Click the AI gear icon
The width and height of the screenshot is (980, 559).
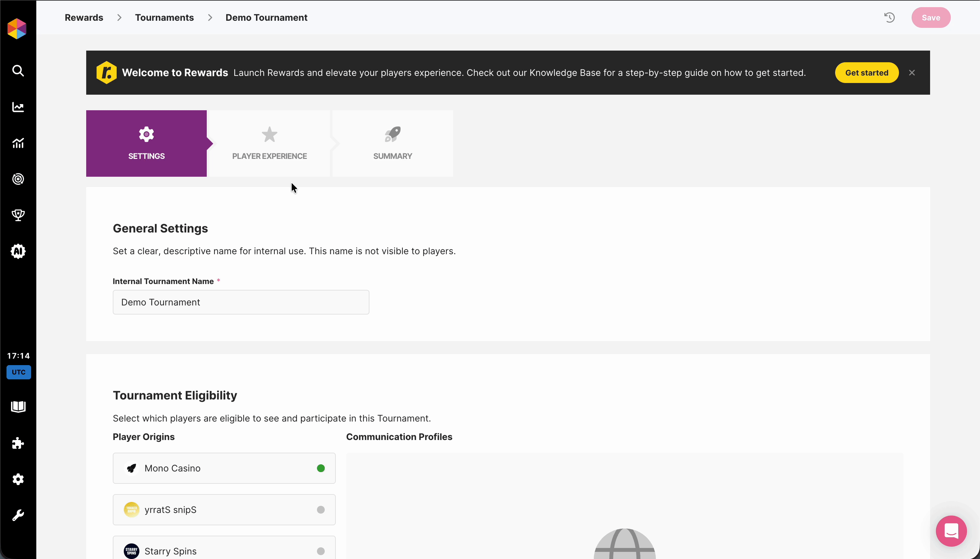tap(18, 252)
